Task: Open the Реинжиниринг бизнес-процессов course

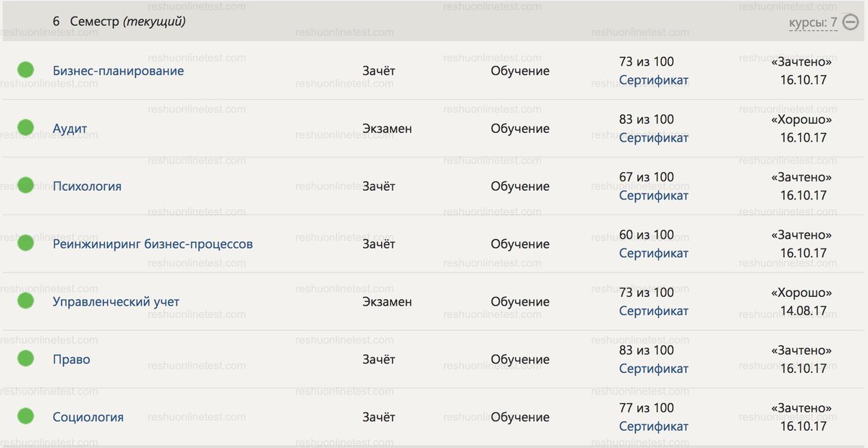Action: (x=152, y=243)
